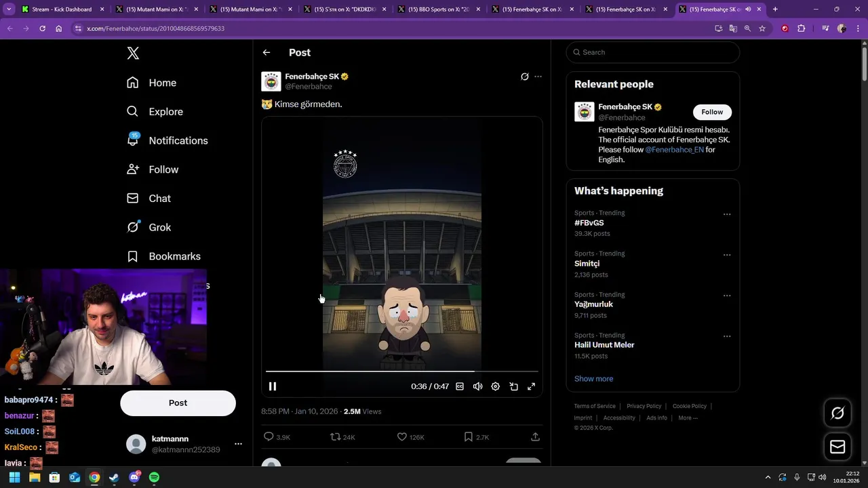This screenshot has height=488, width=868.
Task: Click the Grok icon on the post
Action: [525, 77]
